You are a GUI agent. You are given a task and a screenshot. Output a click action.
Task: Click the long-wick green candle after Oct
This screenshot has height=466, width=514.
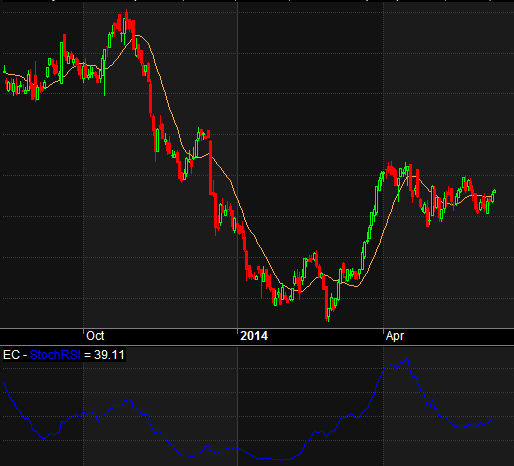[x=104, y=72]
